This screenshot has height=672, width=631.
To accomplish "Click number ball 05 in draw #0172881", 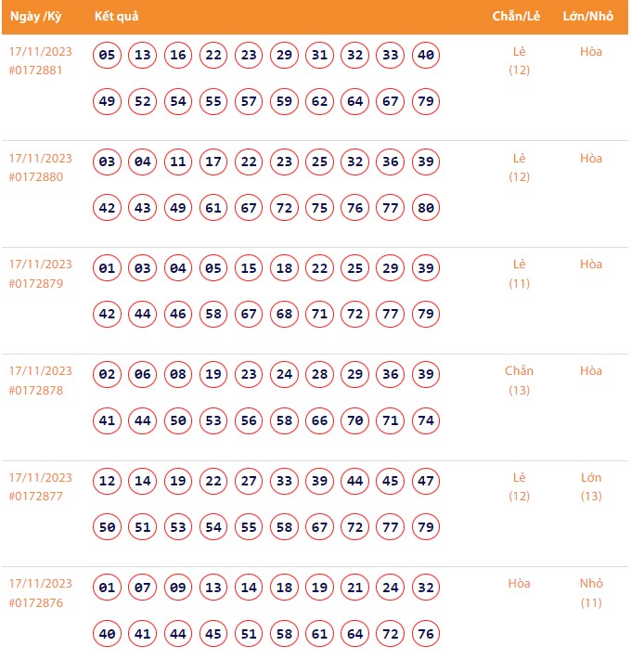I will coord(107,56).
